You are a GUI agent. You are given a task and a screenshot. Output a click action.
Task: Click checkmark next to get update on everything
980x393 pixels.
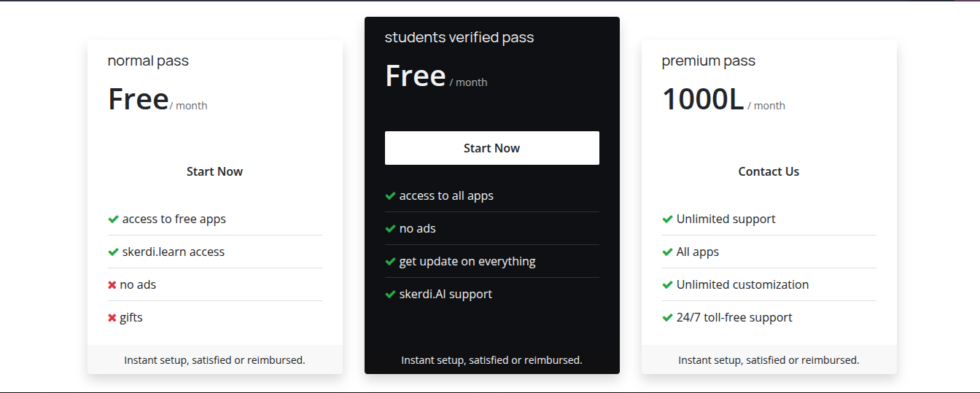coord(390,262)
